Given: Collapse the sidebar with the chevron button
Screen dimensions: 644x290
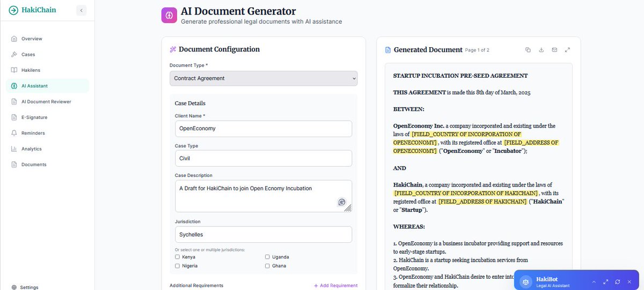Looking at the screenshot, I should 81,10.
